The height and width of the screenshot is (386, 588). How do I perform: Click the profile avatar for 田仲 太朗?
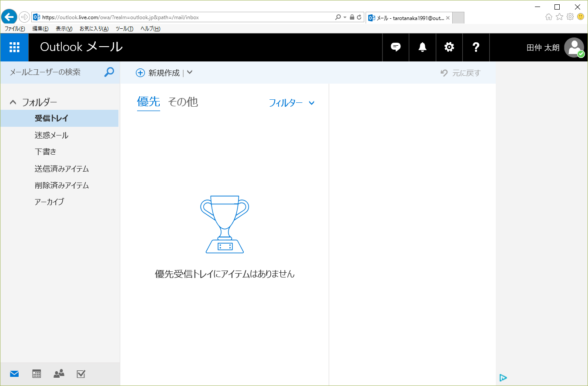tap(574, 47)
